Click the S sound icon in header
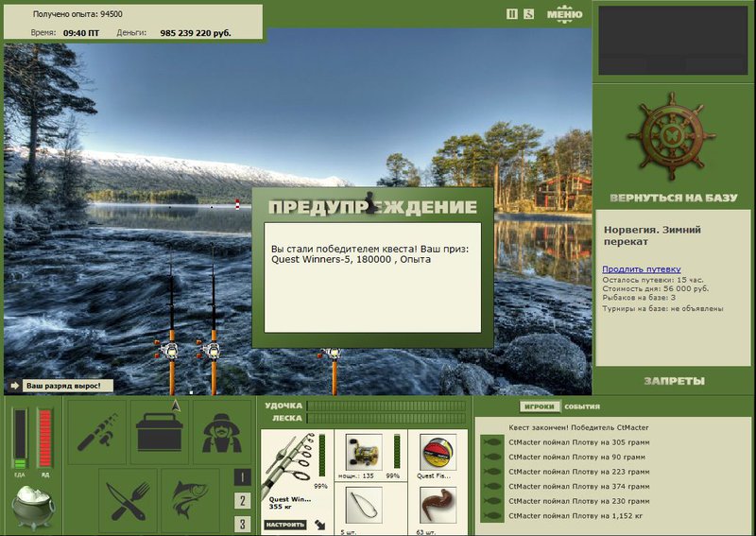Viewport: 756px width, 536px height. pyautogui.click(x=529, y=14)
